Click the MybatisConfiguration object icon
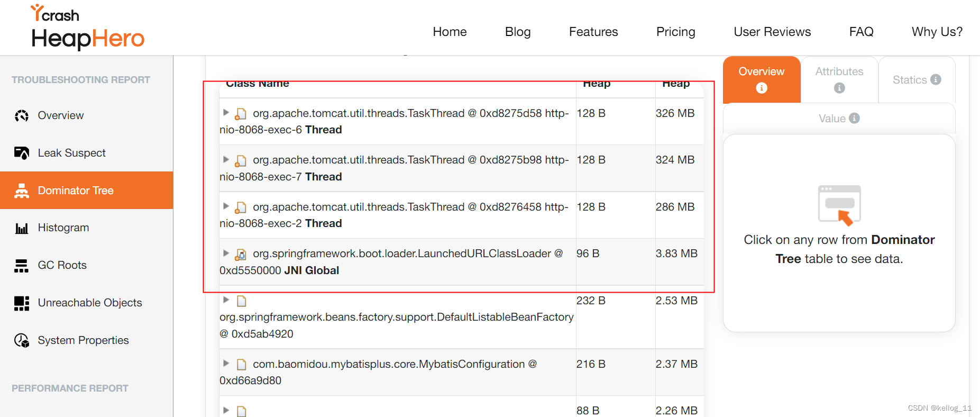Image resolution: width=980 pixels, height=417 pixels. pyautogui.click(x=242, y=364)
